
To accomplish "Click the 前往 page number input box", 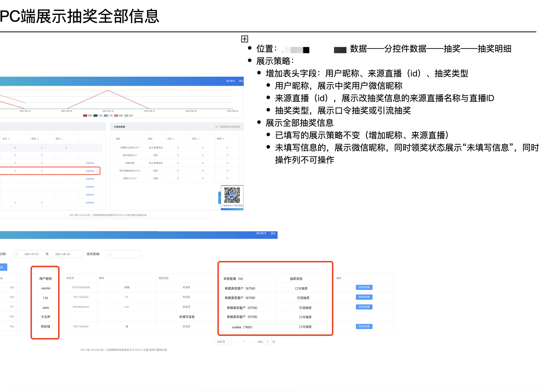I will [x=268, y=342].
